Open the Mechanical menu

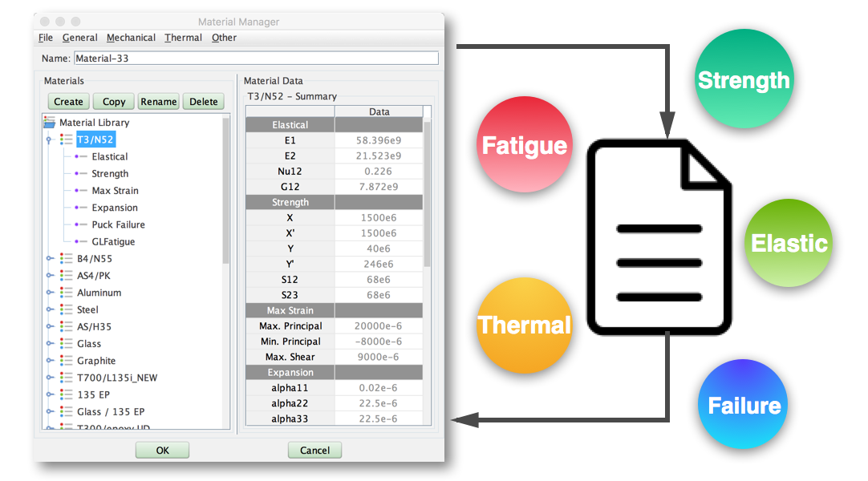(131, 38)
